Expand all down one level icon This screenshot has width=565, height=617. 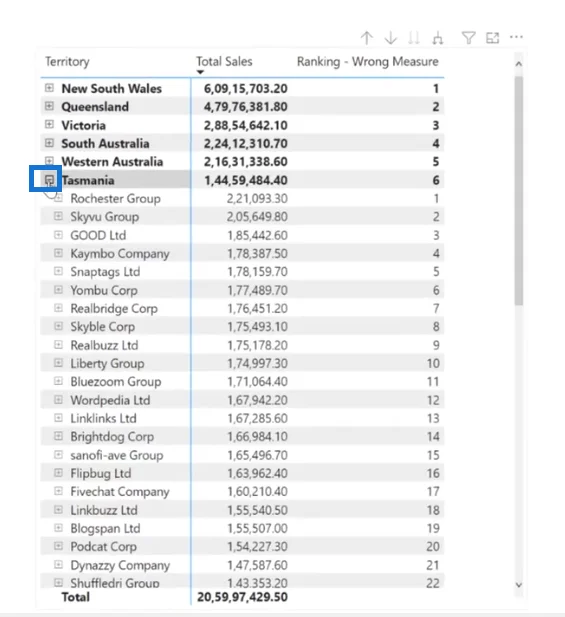point(438,38)
